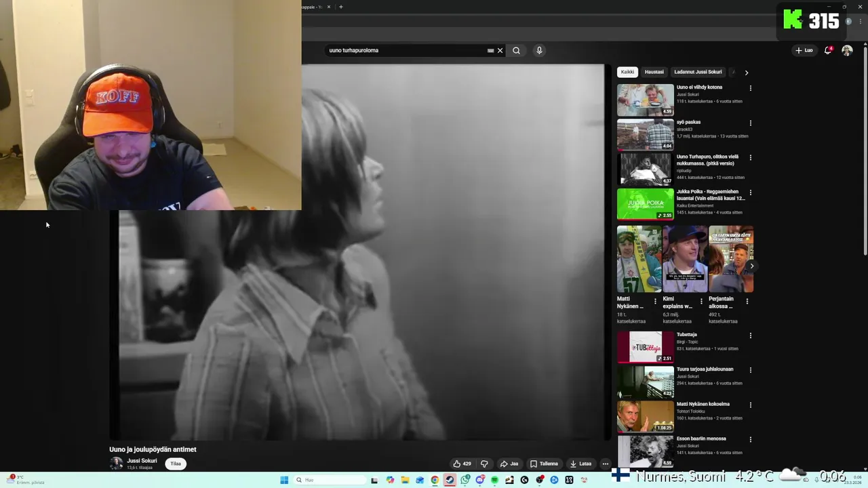This screenshot has width=868, height=488.
Task: Open options for Esson baarin menossa
Action: [750, 439]
